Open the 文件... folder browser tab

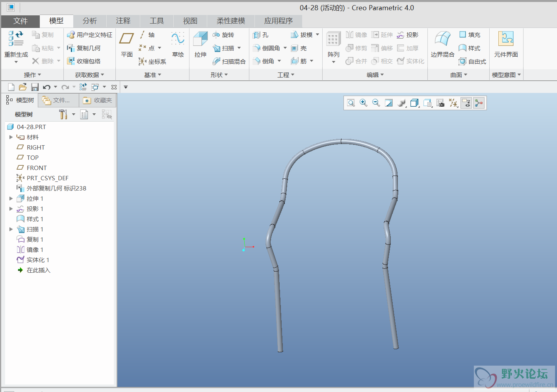point(58,100)
